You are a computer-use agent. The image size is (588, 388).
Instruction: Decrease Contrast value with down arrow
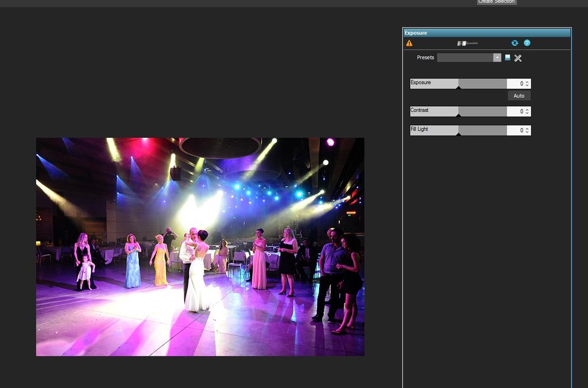click(x=527, y=113)
